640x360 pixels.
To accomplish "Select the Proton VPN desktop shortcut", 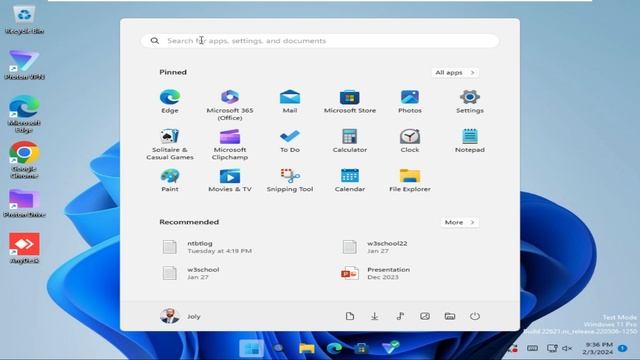I will tap(24, 64).
